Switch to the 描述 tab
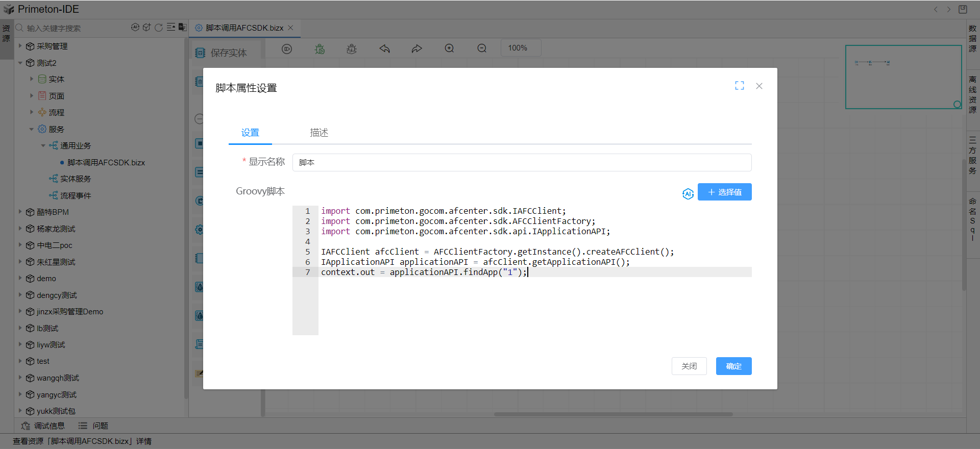The image size is (980, 449). 319,133
